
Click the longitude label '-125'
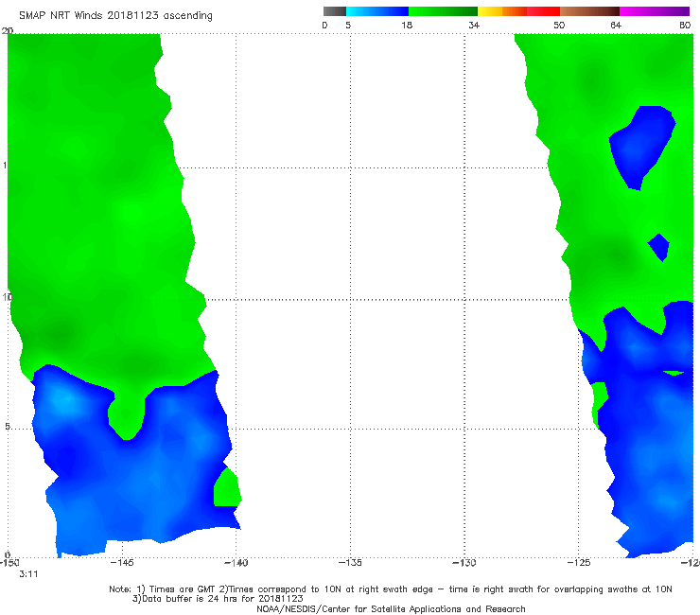[579, 563]
